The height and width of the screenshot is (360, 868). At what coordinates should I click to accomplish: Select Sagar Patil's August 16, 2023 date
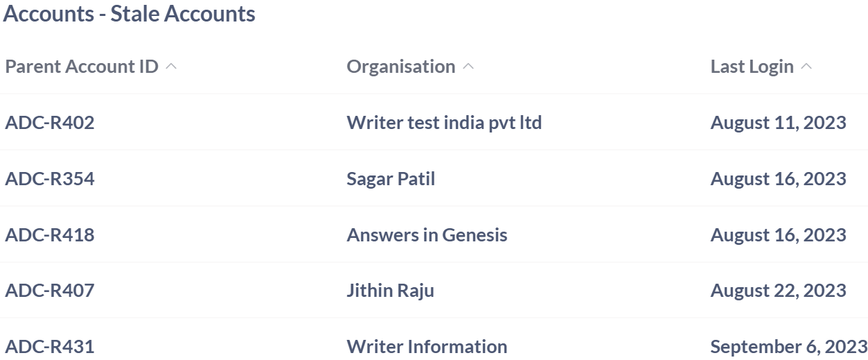[x=778, y=179]
